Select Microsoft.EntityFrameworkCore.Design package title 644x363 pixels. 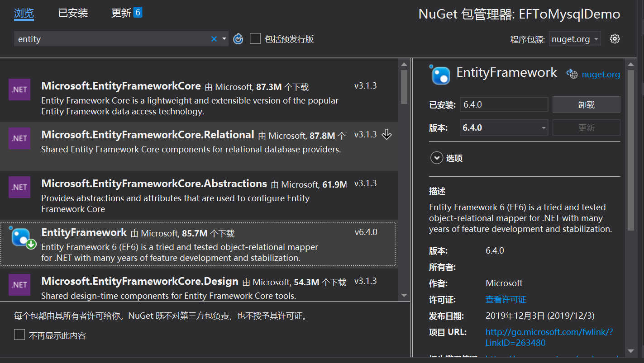[x=140, y=281]
